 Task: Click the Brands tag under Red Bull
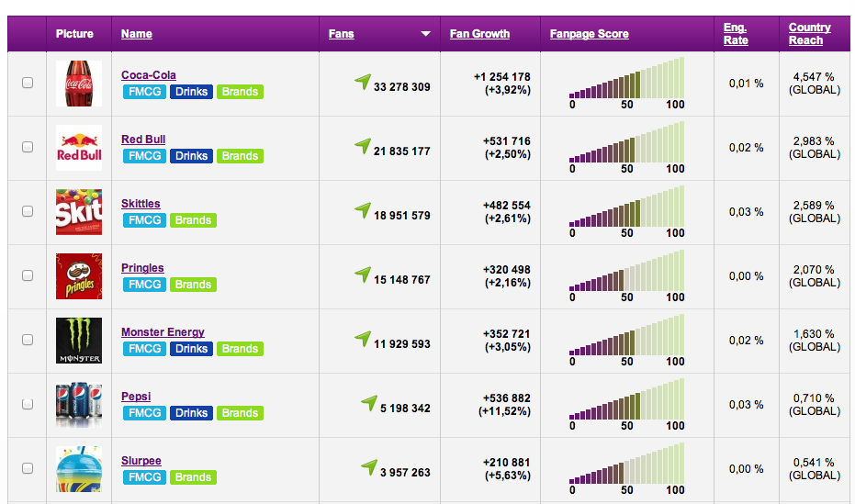[x=240, y=156]
